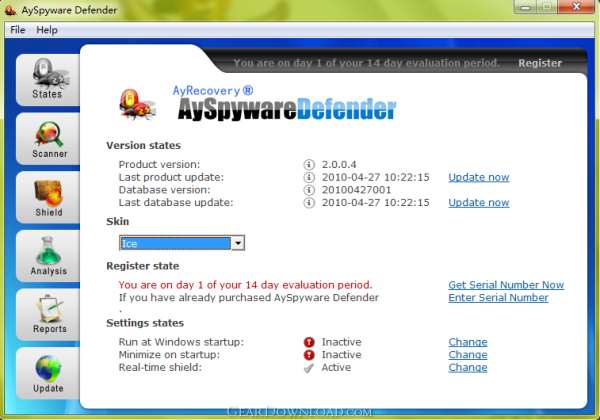View the Reports section

click(47, 314)
